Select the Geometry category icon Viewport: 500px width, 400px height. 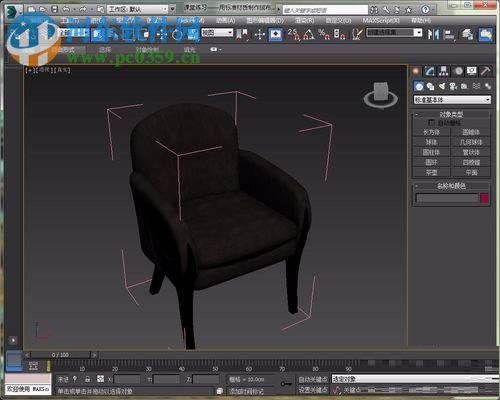coord(419,86)
